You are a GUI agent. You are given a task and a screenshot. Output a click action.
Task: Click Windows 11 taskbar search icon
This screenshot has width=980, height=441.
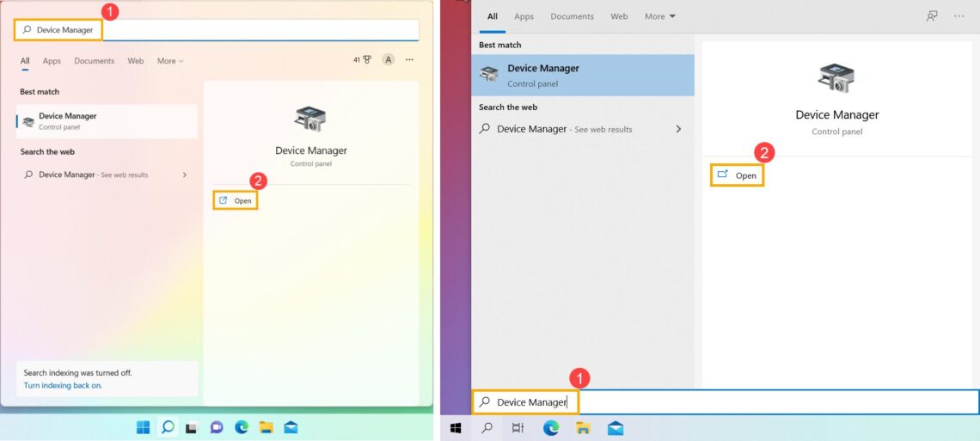(168, 427)
